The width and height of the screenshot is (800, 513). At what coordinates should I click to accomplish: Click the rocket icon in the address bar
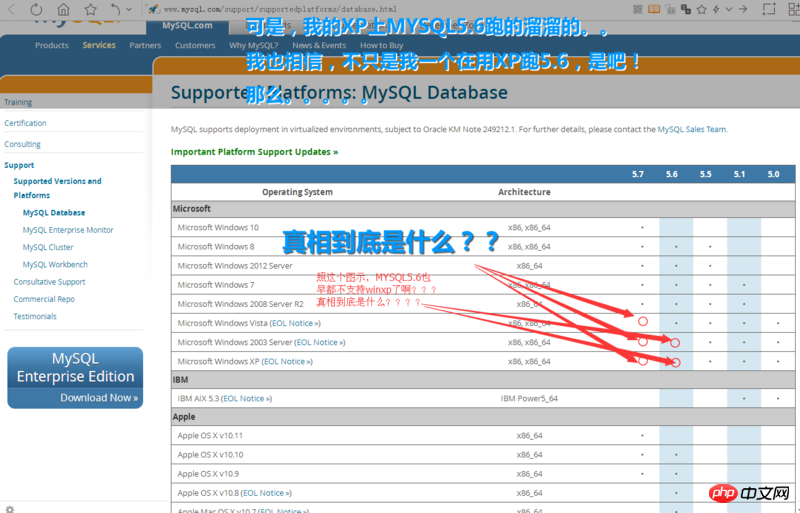point(153,9)
